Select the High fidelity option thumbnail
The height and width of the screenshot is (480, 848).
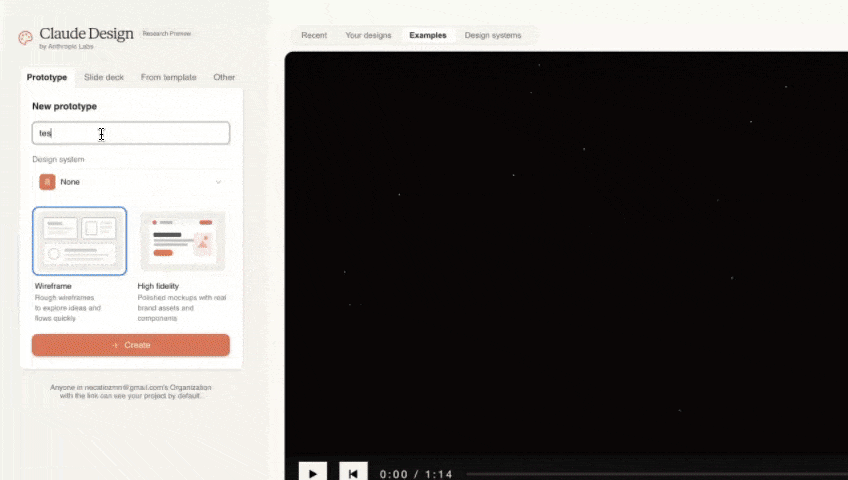click(x=183, y=241)
